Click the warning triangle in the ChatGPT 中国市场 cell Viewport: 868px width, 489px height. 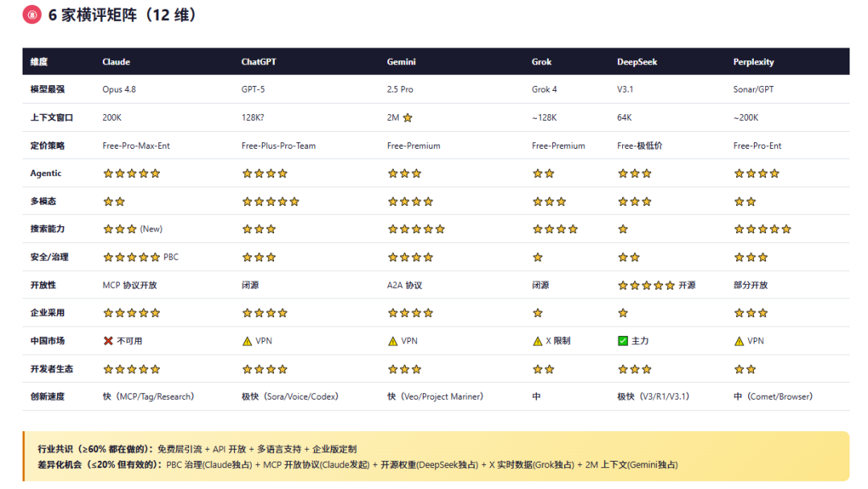pyautogui.click(x=247, y=341)
